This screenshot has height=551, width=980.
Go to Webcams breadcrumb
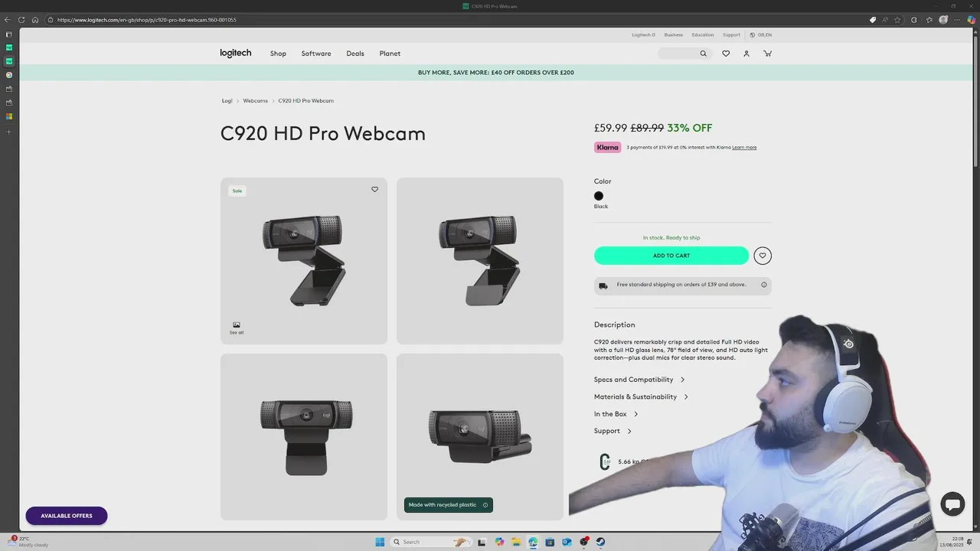pyautogui.click(x=255, y=101)
